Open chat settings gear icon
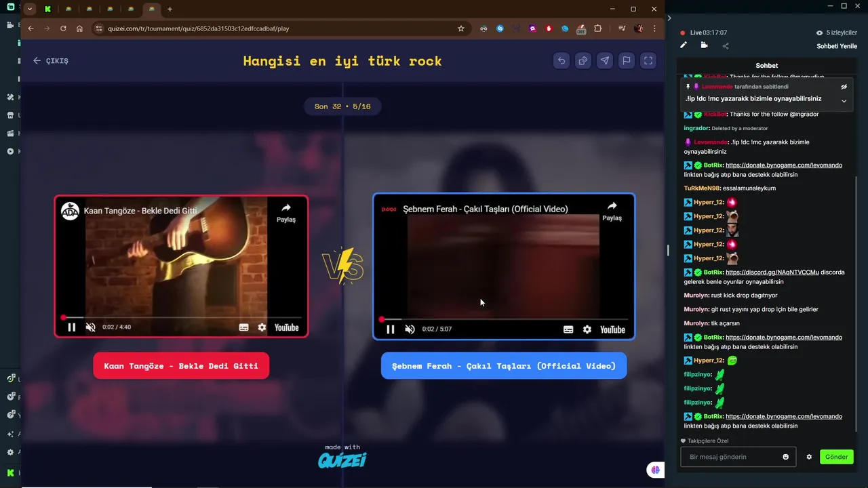Viewport: 868px width, 488px height. coord(809,457)
